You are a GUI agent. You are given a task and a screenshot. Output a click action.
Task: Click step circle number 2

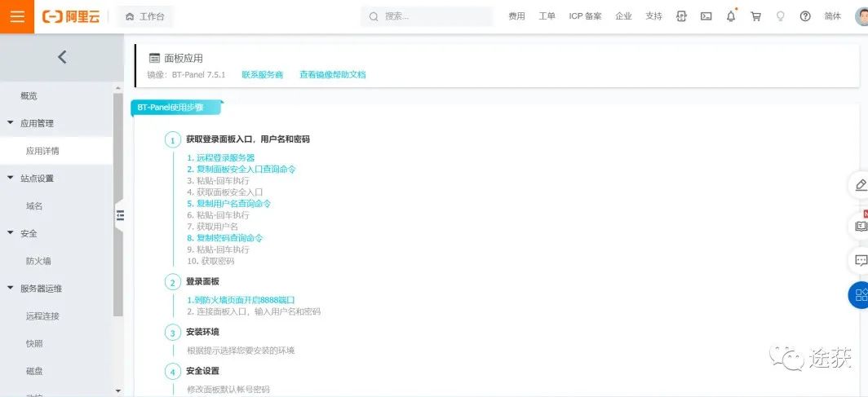pyautogui.click(x=173, y=283)
